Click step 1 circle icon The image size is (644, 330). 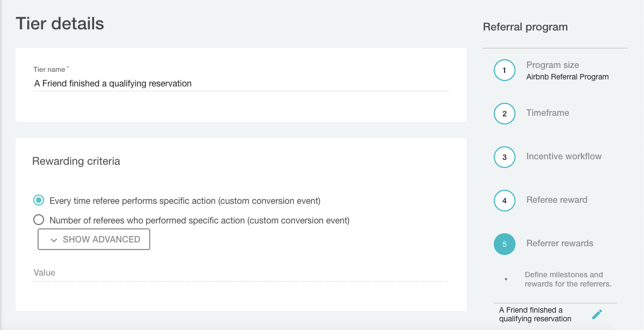(x=505, y=70)
